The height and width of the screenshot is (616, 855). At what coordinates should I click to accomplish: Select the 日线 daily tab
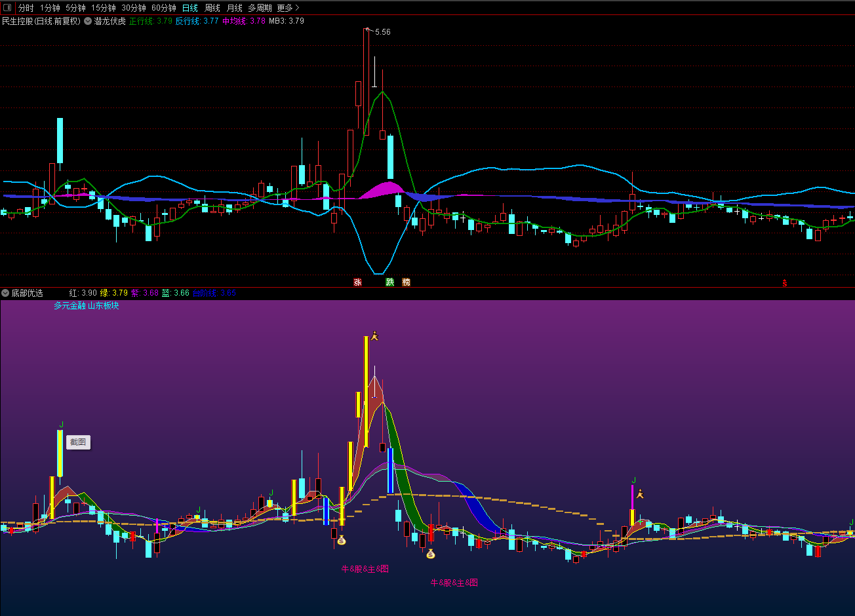pos(190,8)
